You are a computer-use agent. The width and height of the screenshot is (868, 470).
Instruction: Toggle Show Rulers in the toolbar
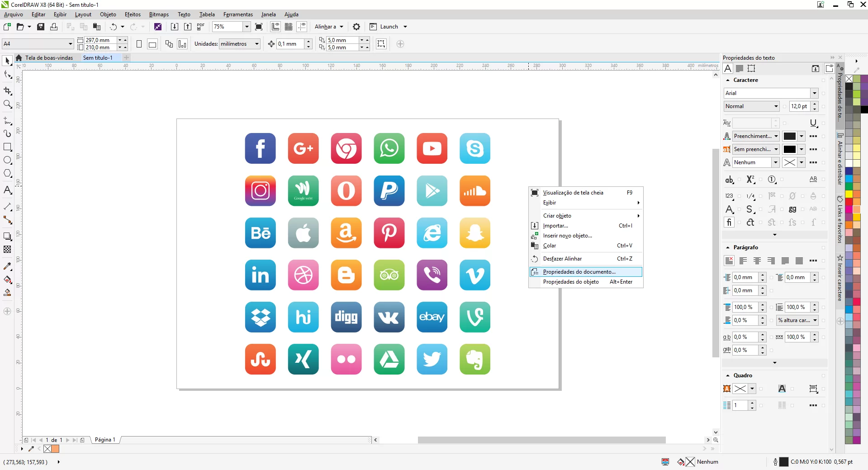pos(275,27)
